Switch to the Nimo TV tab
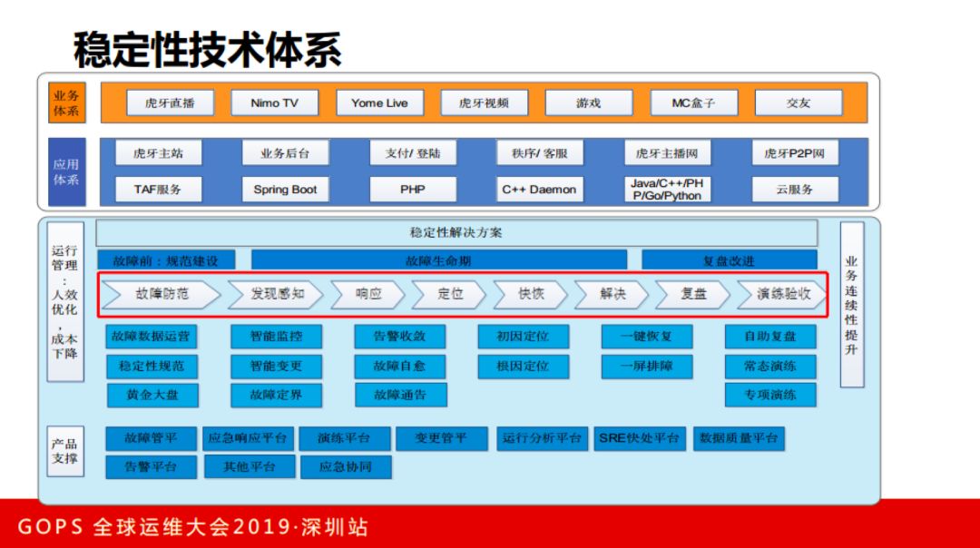Viewport: 980px width, 548px height. pyautogui.click(x=273, y=103)
